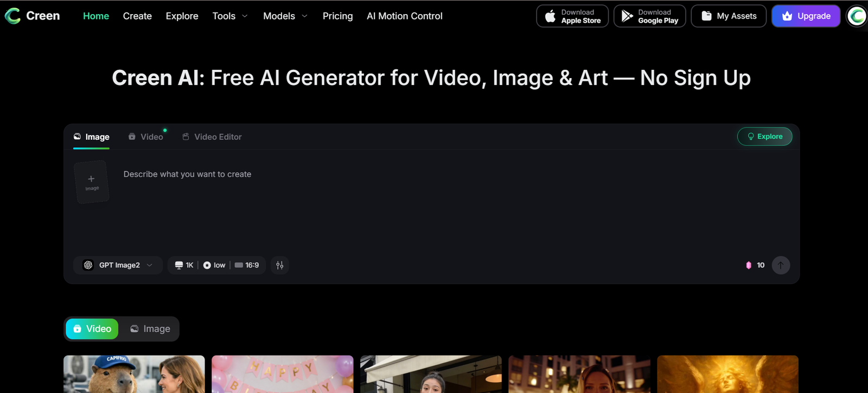Click the GPT Image2 model logo icon

[88, 265]
